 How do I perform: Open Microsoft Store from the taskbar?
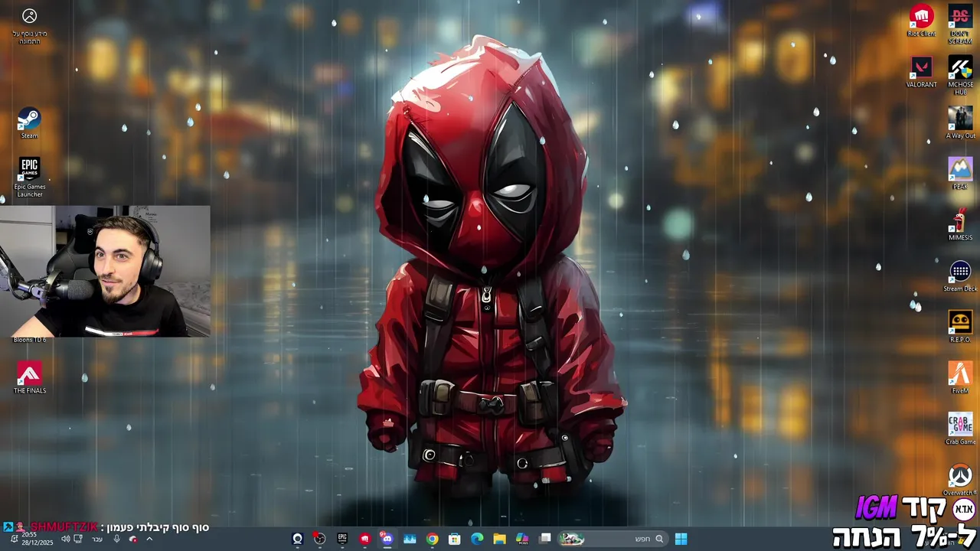[454, 539]
